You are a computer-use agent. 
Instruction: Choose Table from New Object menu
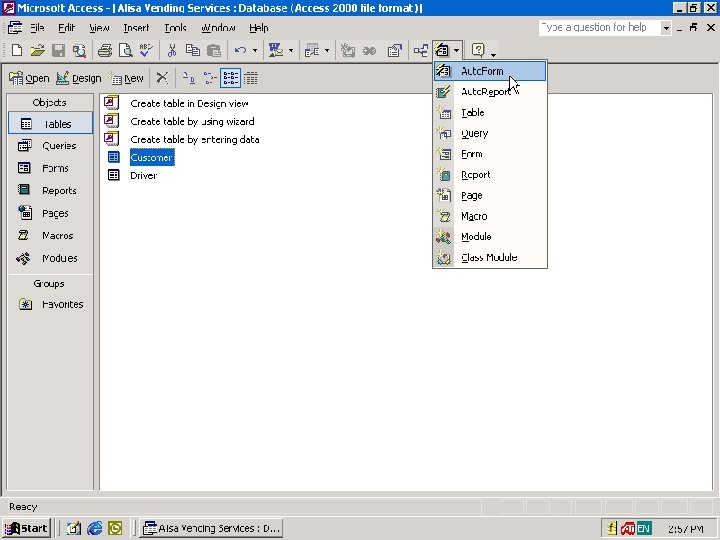[490, 112]
